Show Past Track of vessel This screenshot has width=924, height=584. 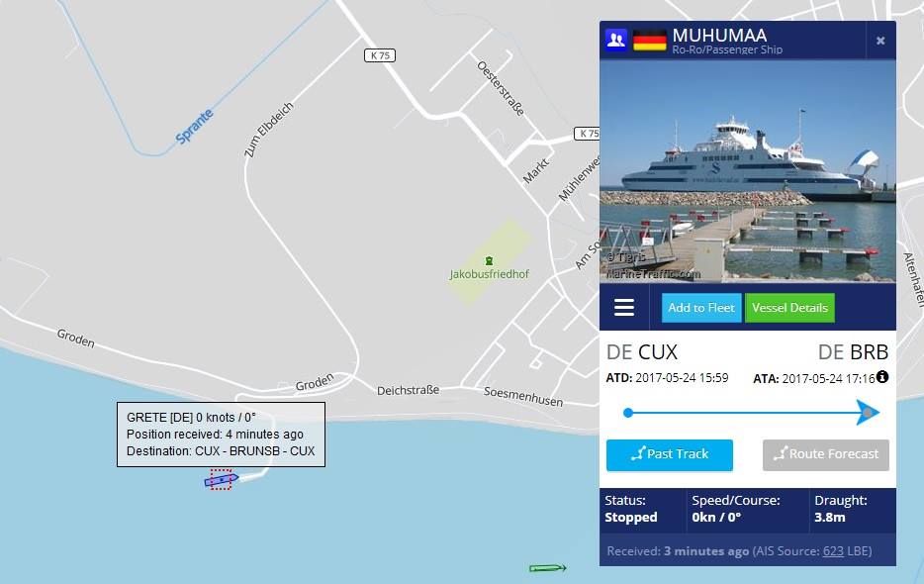670,454
